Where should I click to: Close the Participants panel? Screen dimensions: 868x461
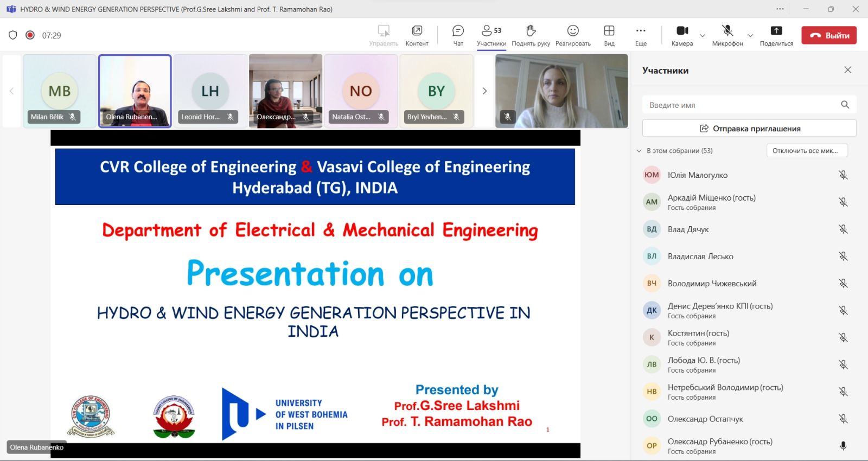click(848, 70)
